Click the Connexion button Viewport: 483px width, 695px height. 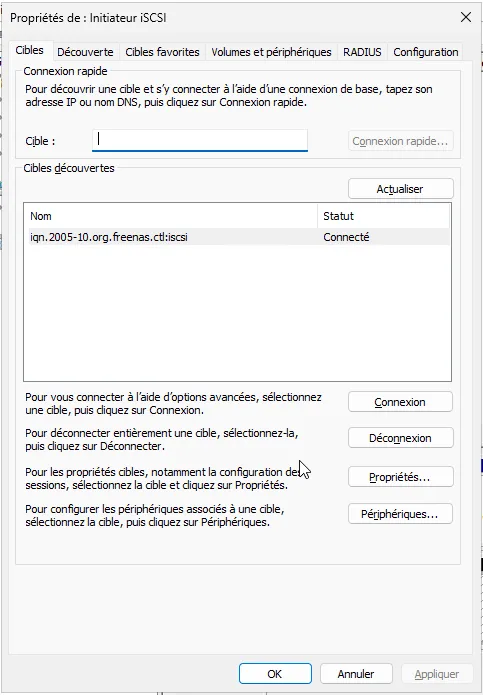pyautogui.click(x=401, y=402)
